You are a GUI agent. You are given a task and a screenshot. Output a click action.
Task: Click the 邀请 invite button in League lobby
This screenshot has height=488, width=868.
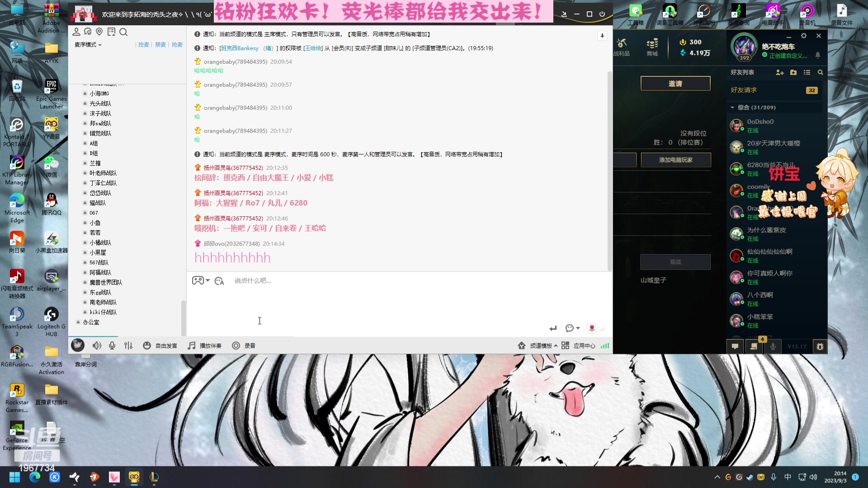(675, 84)
